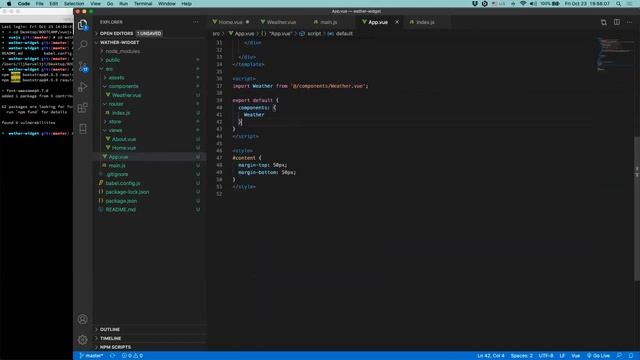This screenshot has height=360, width=640.
Task: Open the Explorer view in activity bar
Action: tap(83, 24)
